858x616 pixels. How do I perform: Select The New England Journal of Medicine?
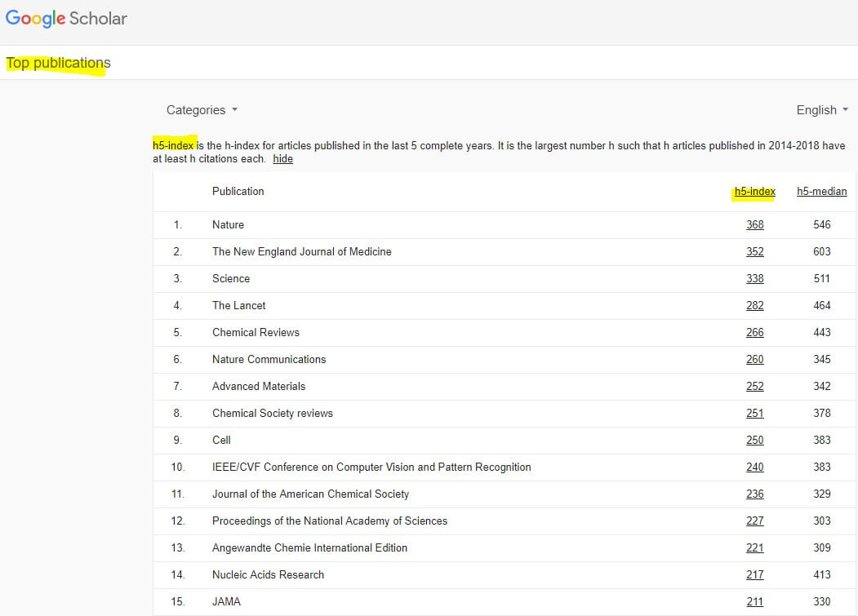tap(301, 251)
